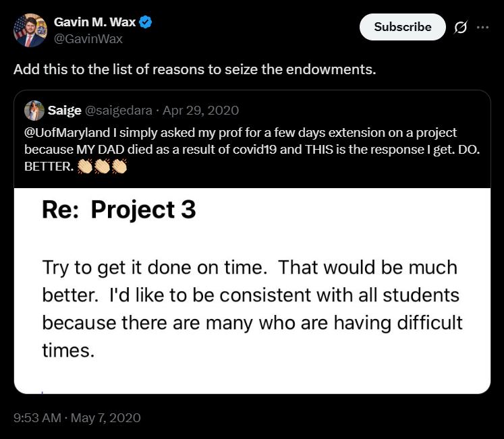Open the 9:53 AM May 7, 2020 timestamp

click(x=77, y=418)
